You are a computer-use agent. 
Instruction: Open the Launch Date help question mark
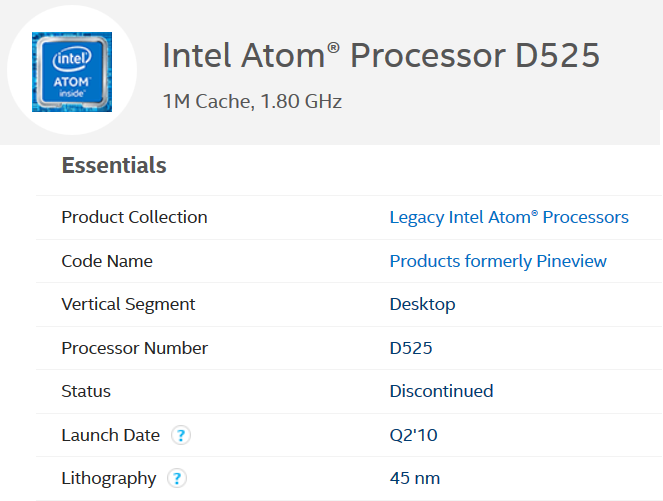tap(181, 435)
